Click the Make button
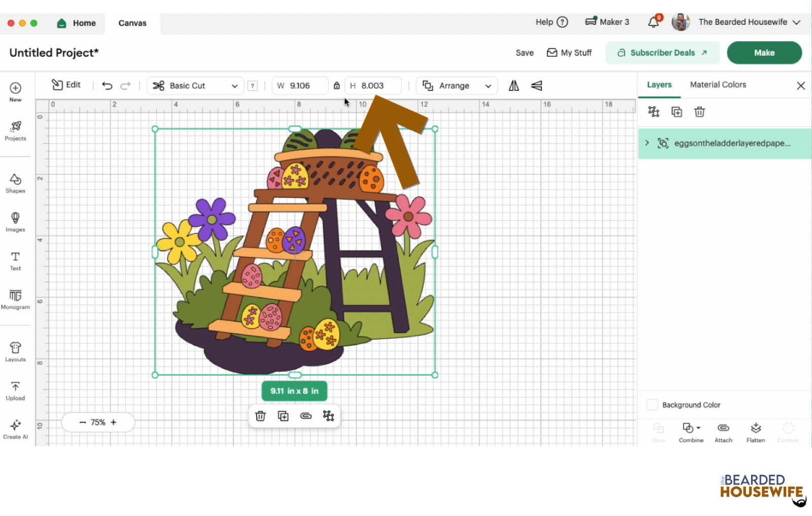This screenshot has width=812, height=516. (764, 53)
